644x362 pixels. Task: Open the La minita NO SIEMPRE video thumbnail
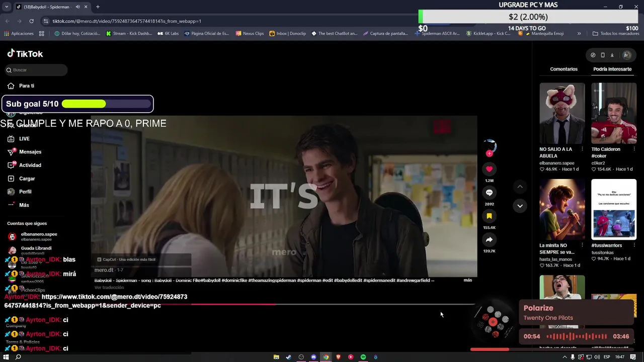point(562,209)
